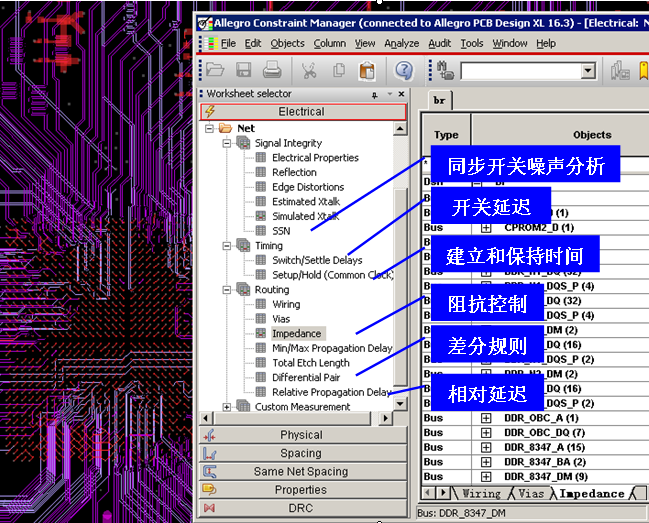Click the Cut scissors icon
This screenshot has height=523, width=649.
pos(309,70)
